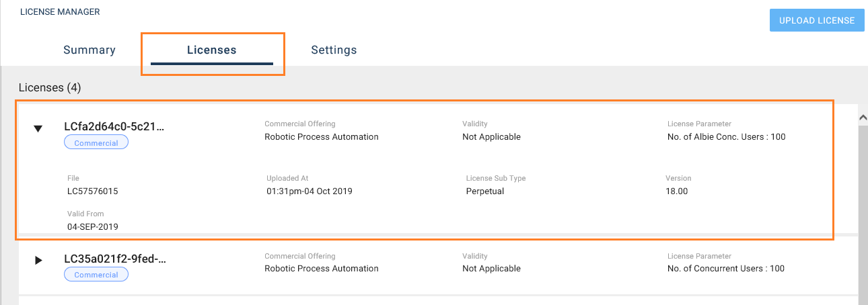
Task: Click the Perpetual license sub type
Action: (x=484, y=191)
